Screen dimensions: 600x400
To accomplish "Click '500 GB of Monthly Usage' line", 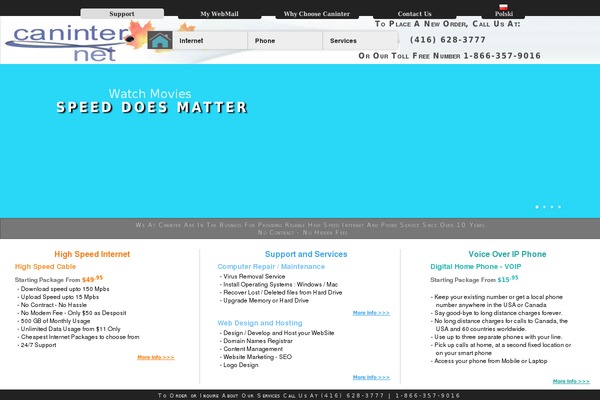I will [x=54, y=321].
